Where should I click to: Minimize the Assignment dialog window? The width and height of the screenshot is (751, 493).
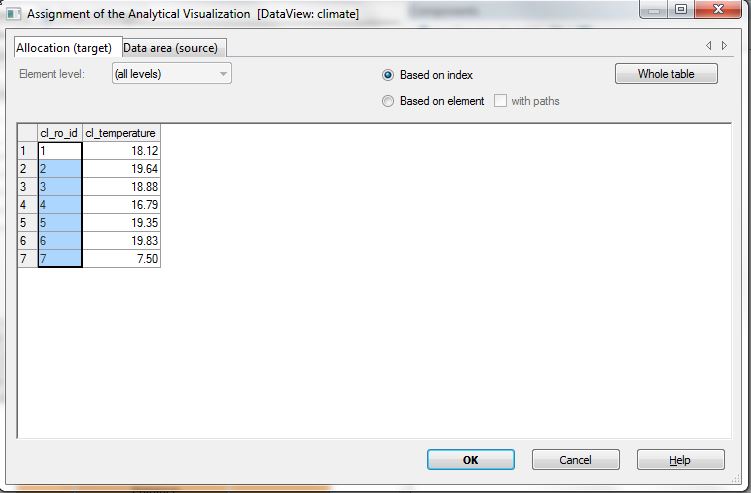coord(653,9)
